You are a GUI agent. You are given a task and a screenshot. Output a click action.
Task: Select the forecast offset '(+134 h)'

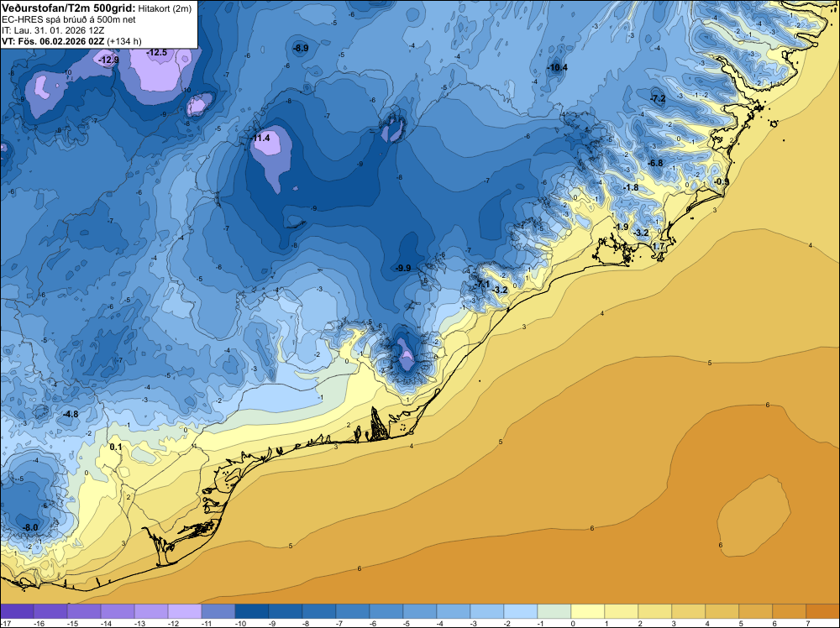tap(124, 41)
